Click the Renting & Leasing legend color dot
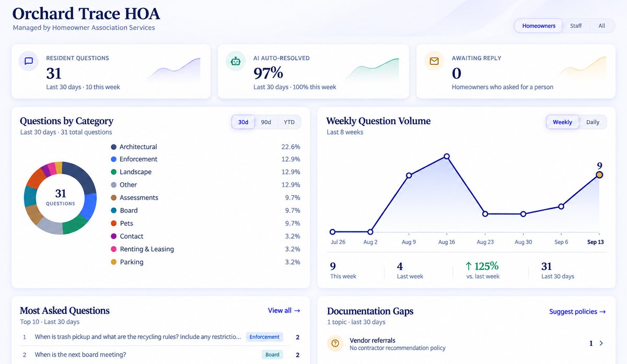627x364 pixels. 113,249
